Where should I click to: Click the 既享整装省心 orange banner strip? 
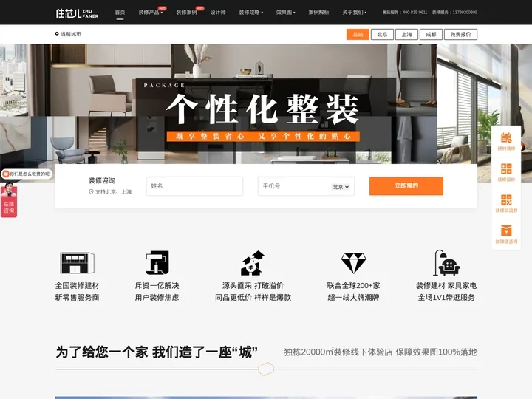[x=263, y=137]
